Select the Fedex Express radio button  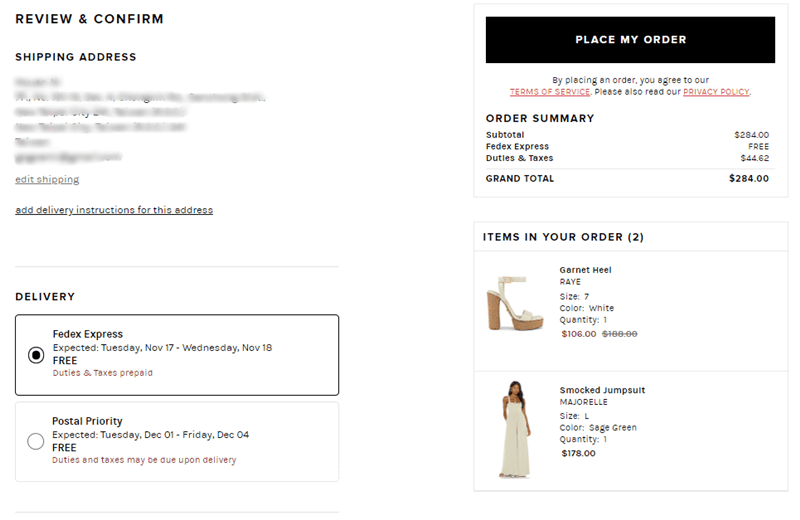coord(36,355)
